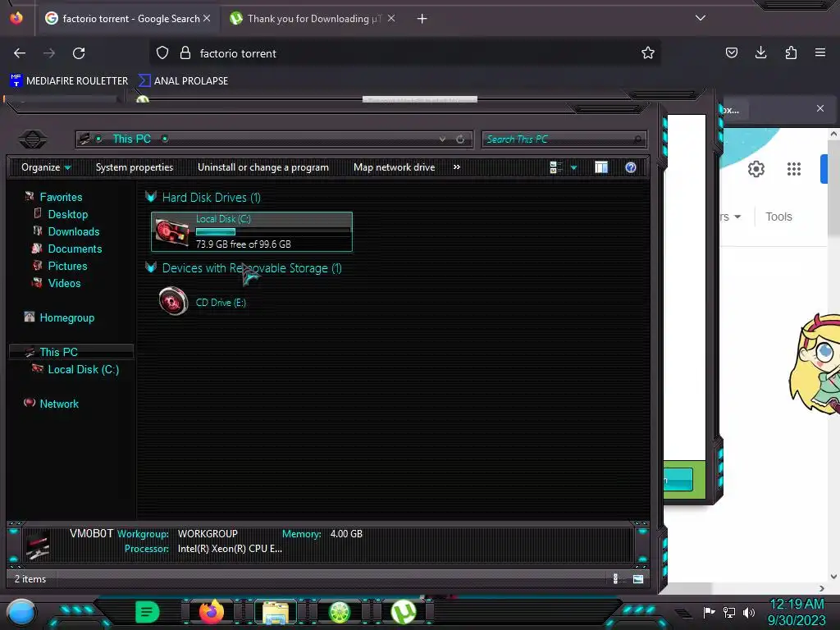840x630 pixels.
Task: Open Explorer help icon
Action: [631, 167]
